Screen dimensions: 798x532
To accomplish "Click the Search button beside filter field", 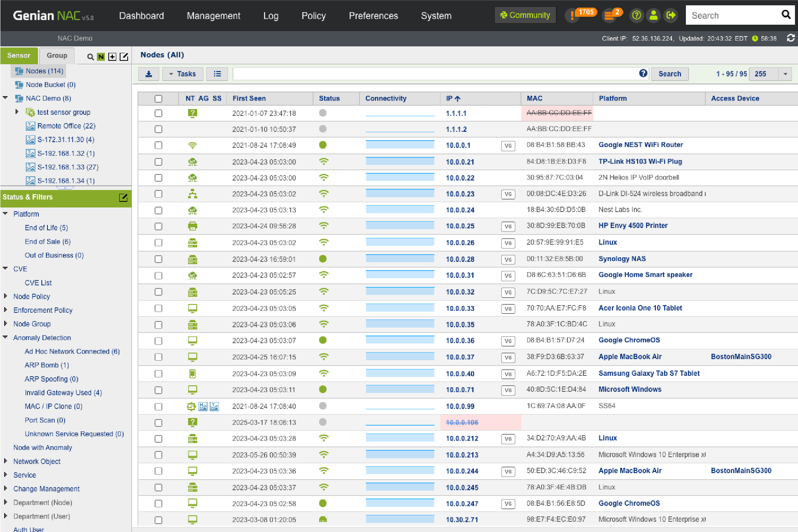I will pyautogui.click(x=670, y=74).
